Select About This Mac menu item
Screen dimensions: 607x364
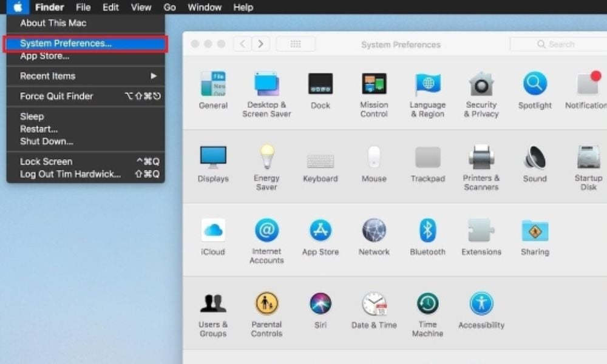click(x=86, y=23)
